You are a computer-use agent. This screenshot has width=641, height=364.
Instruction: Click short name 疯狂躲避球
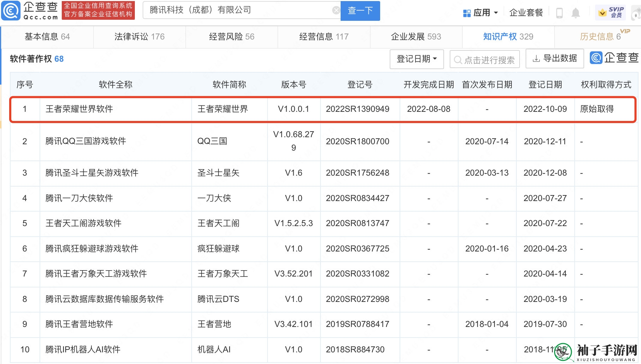[x=218, y=249]
